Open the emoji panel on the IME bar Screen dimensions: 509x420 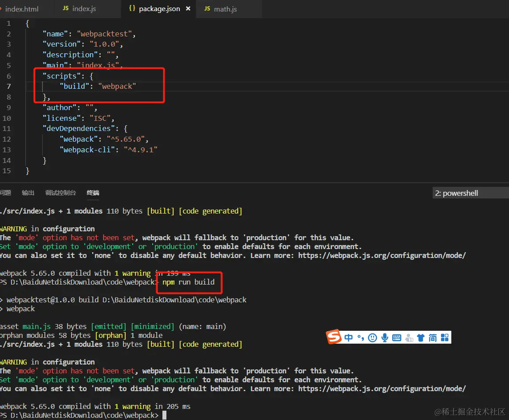pyautogui.click(x=372, y=338)
